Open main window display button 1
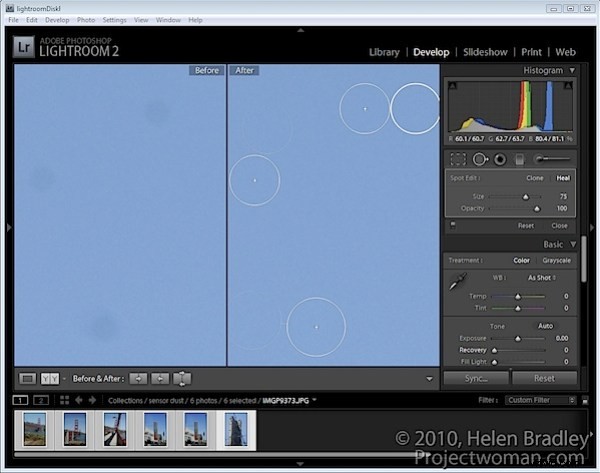 20,400
